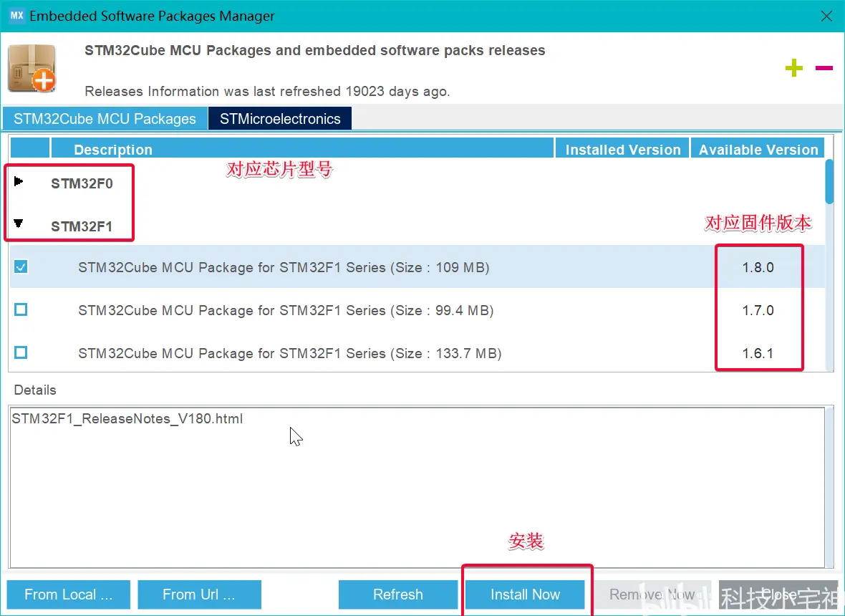This screenshot has width=845, height=616.
Task: Collapse the STM32F1 tree node arrow
Action: [19, 223]
